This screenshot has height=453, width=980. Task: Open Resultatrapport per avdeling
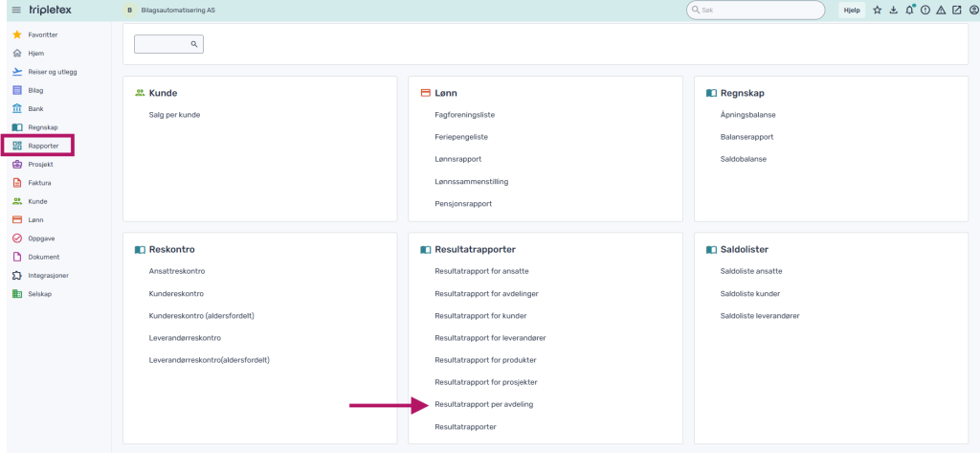(483, 405)
